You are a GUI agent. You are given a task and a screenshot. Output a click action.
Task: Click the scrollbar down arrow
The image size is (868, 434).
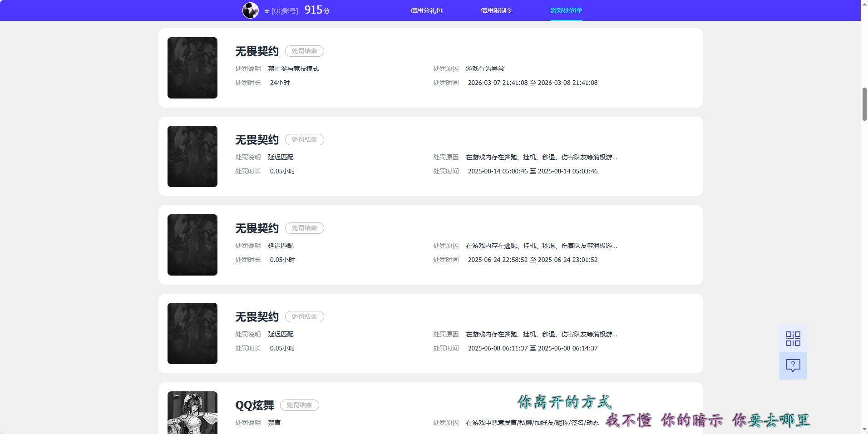click(x=864, y=429)
